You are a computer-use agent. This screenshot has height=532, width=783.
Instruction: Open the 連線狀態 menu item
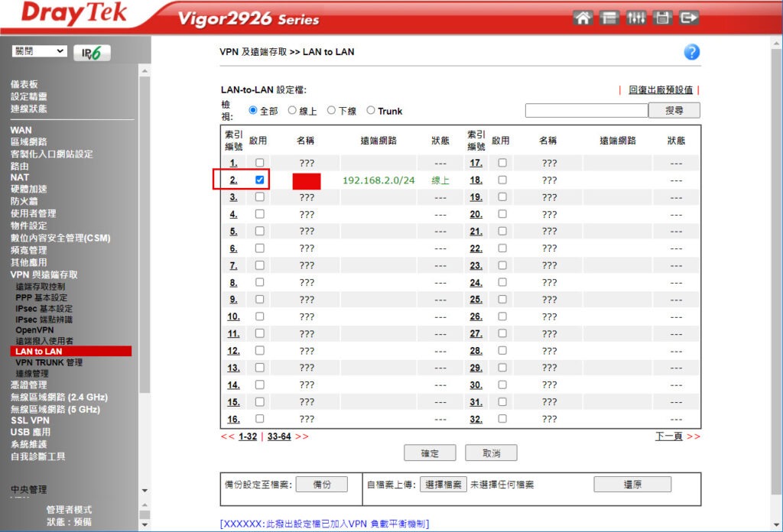coord(28,109)
